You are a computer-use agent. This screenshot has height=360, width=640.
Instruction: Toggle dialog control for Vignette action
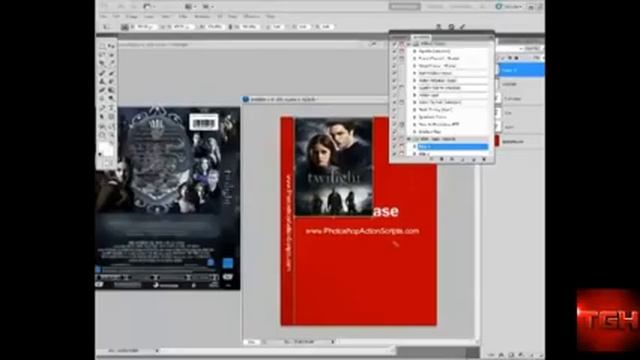[x=402, y=51]
